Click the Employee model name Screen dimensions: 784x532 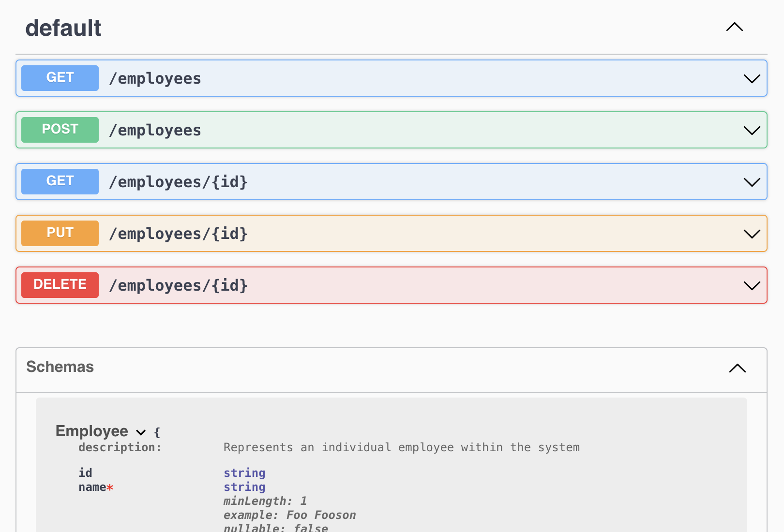coord(92,431)
